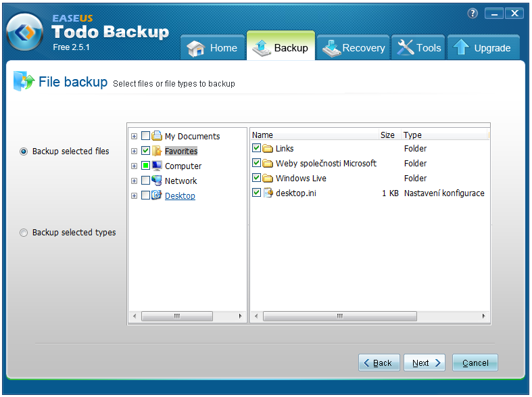
Task: Click the My Documents folder icon
Action: coord(157,136)
